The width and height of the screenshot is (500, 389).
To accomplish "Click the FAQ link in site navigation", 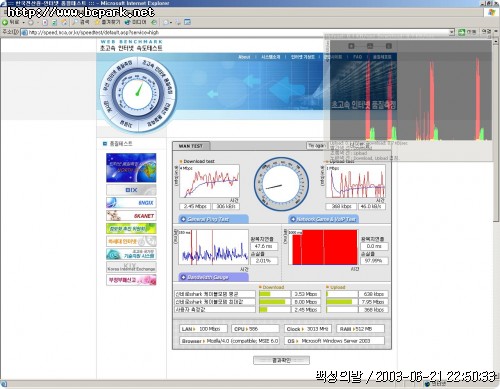I will click(x=357, y=57).
